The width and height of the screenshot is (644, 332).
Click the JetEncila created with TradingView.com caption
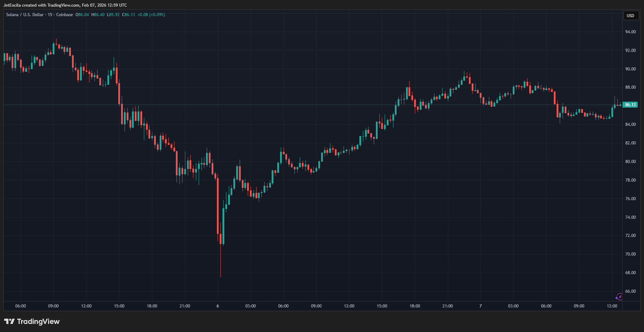tap(65, 5)
